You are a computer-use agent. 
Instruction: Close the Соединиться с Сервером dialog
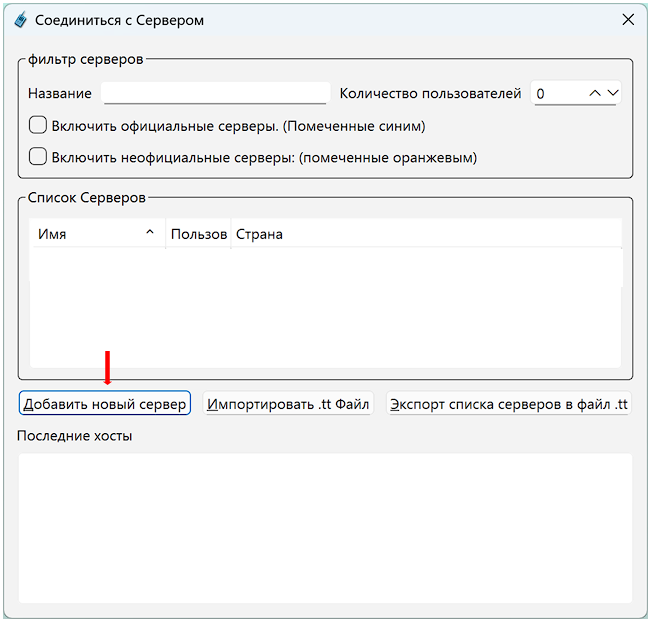(628, 19)
